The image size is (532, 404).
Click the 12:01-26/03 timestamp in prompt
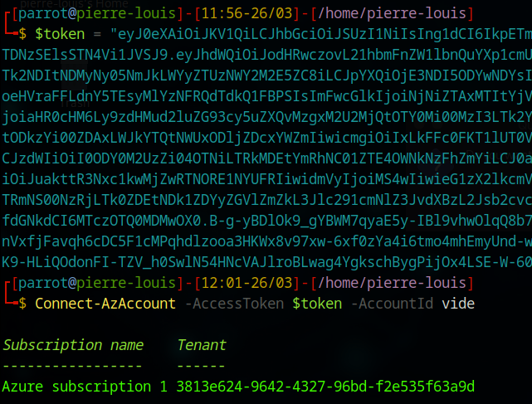[247, 283]
